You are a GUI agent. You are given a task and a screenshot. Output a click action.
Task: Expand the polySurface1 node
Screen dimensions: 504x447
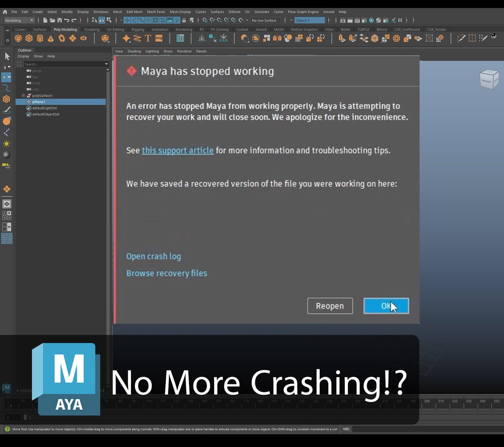24,95
